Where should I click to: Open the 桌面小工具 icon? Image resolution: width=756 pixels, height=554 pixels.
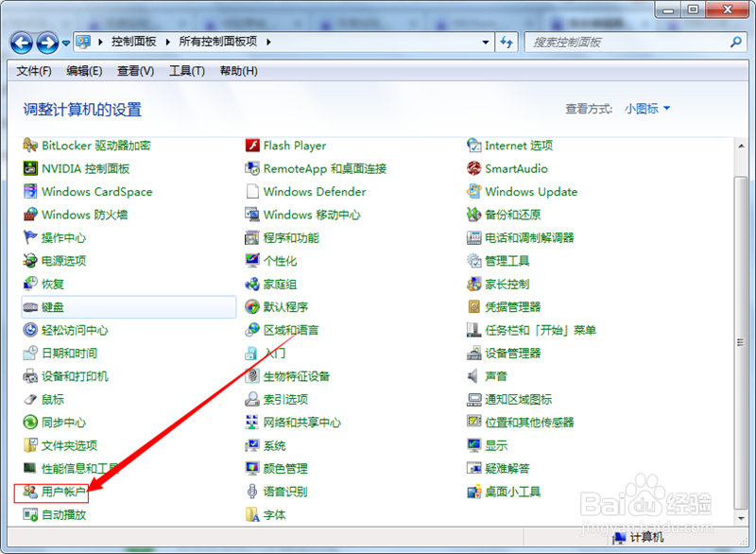coord(474,492)
